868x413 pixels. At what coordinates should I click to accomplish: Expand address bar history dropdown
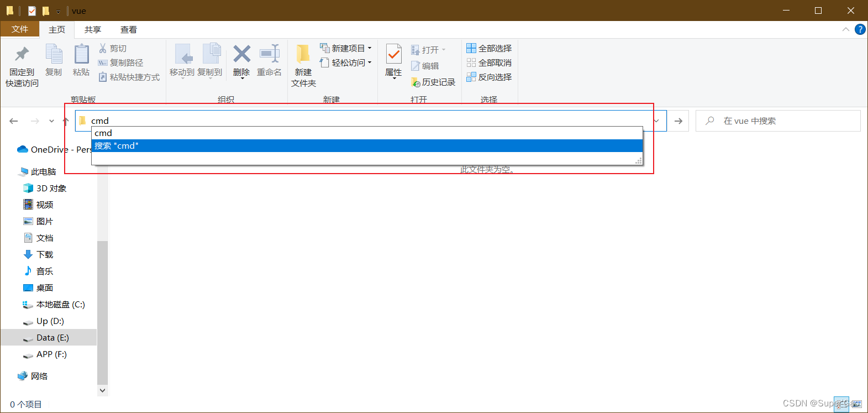(x=656, y=121)
